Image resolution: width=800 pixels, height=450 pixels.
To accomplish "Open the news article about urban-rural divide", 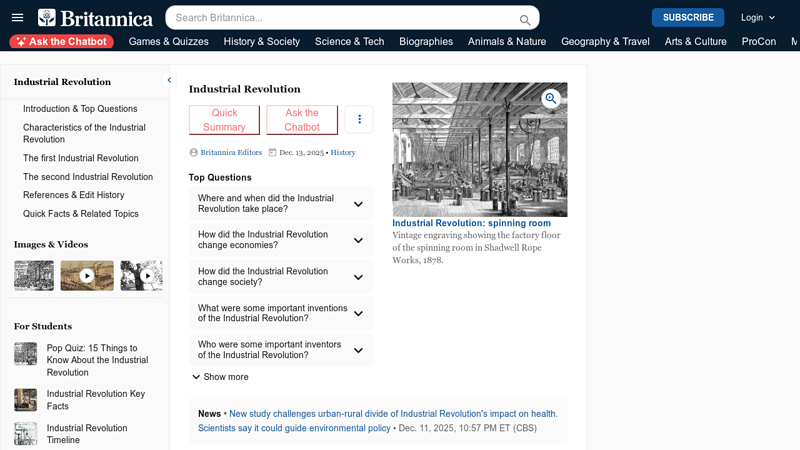I will click(378, 421).
